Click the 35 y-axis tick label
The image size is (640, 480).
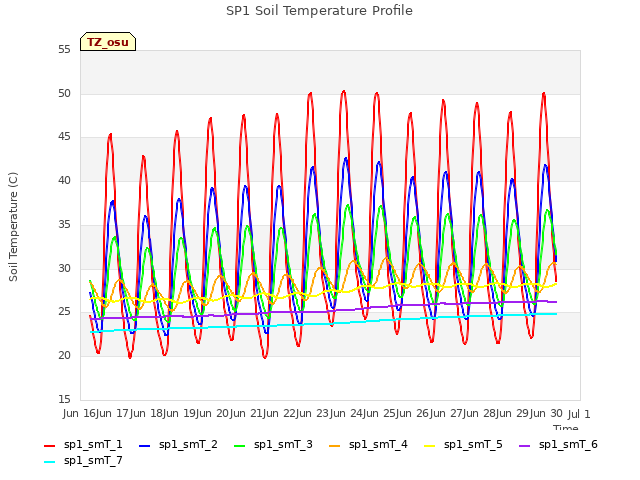64,224
